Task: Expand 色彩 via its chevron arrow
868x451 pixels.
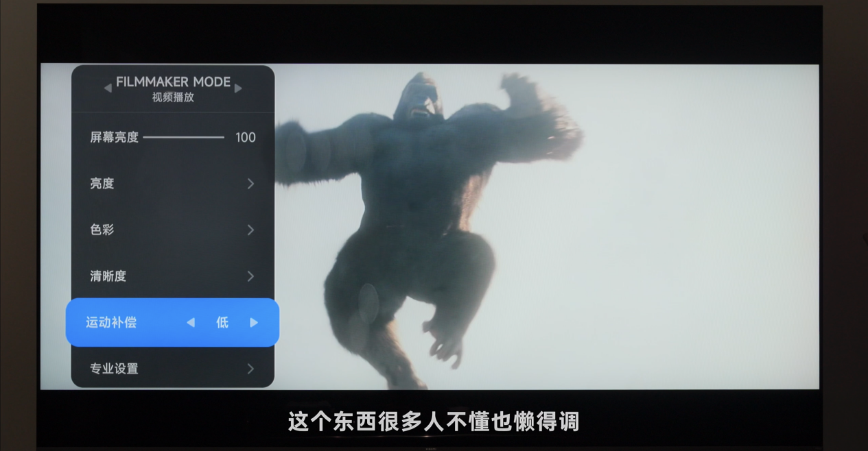Action: [x=250, y=230]
